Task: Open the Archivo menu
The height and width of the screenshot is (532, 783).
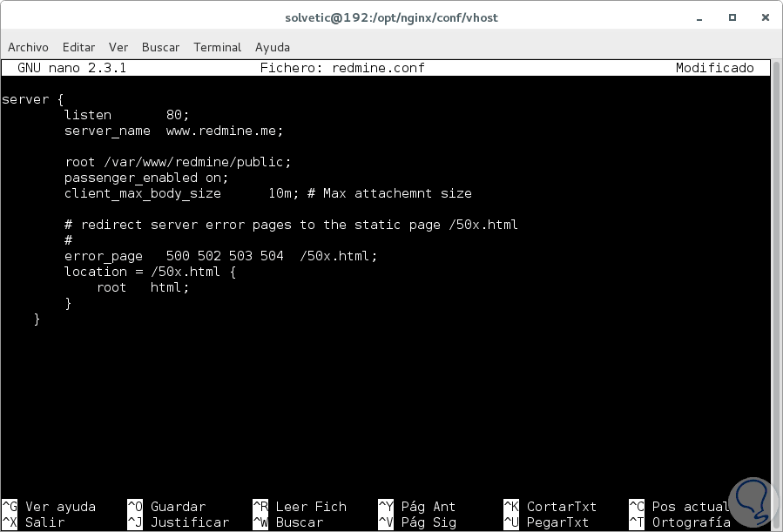Action: point(28,47)
